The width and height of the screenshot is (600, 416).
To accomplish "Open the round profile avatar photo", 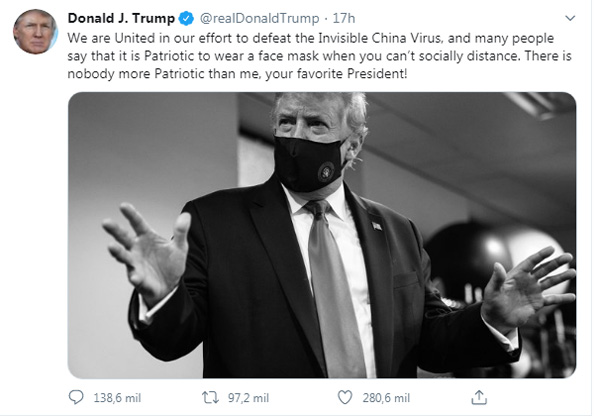I will pyautogui.click(x=34, y=32).
